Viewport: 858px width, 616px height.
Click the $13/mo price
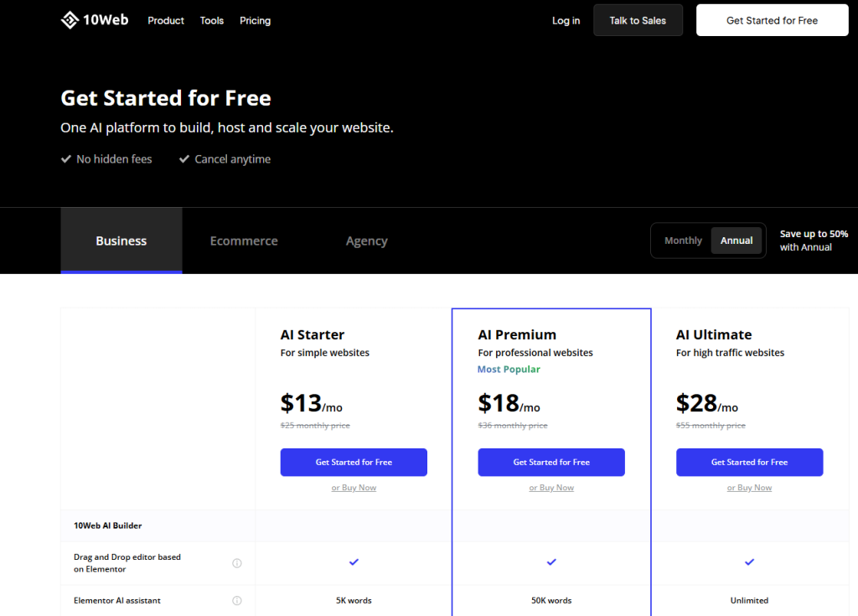(x=312, y=404)
